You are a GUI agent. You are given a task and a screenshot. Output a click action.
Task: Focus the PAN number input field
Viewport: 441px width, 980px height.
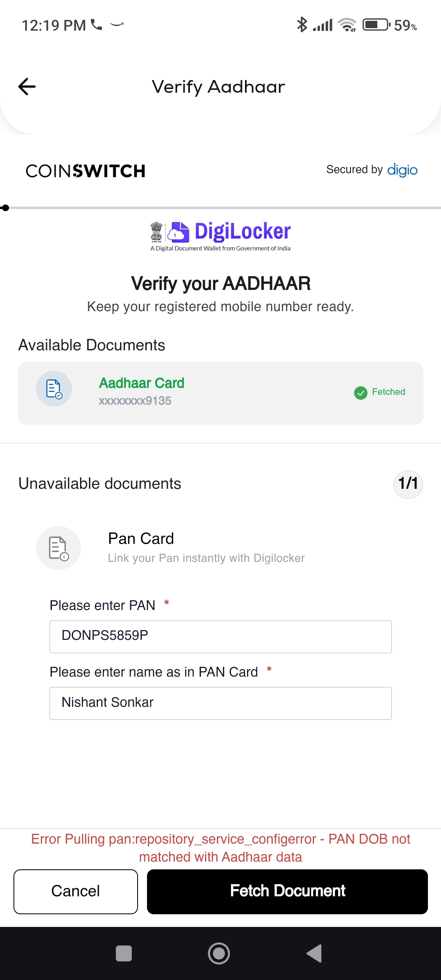click(220, 637)
